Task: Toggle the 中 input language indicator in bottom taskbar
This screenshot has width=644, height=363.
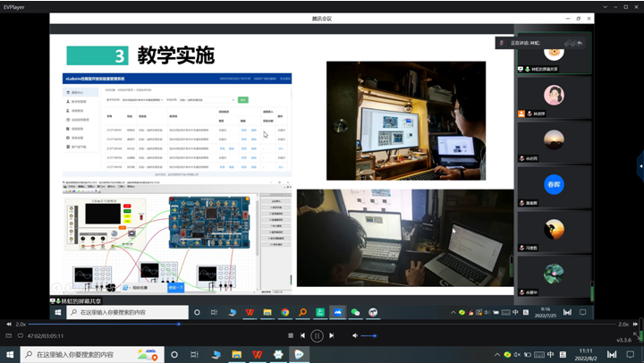Action: (x=550, y=354)
